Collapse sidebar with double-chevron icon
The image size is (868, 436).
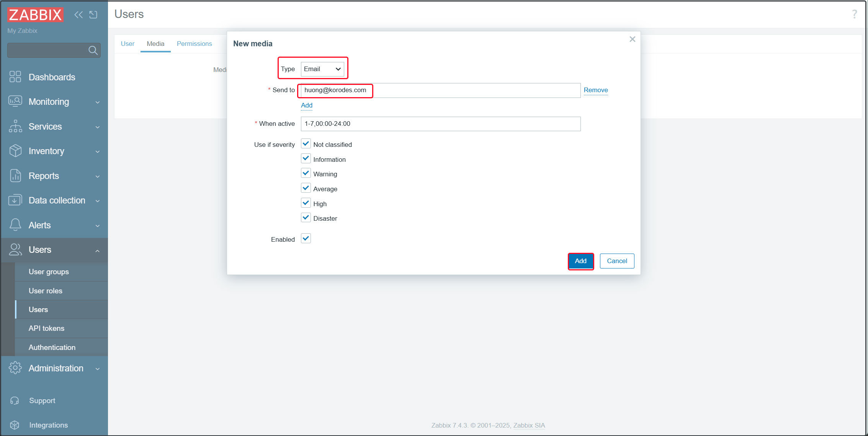click(x=78, y=15)
